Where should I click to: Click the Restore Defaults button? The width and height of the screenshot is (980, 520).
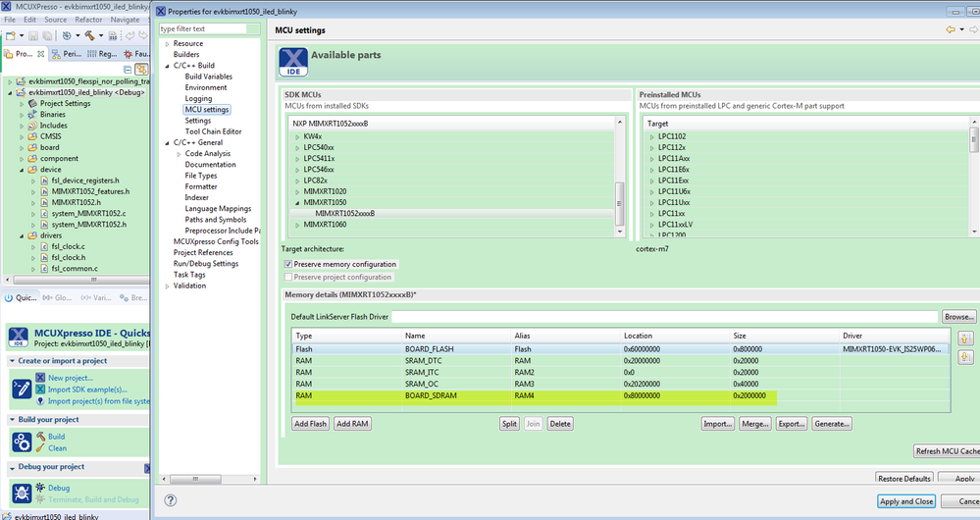tap(904, 478)
